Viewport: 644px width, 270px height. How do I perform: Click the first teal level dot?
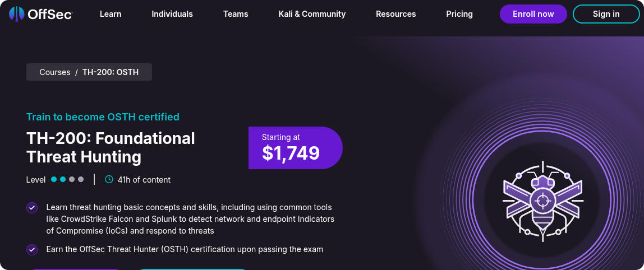pos(54,180)
